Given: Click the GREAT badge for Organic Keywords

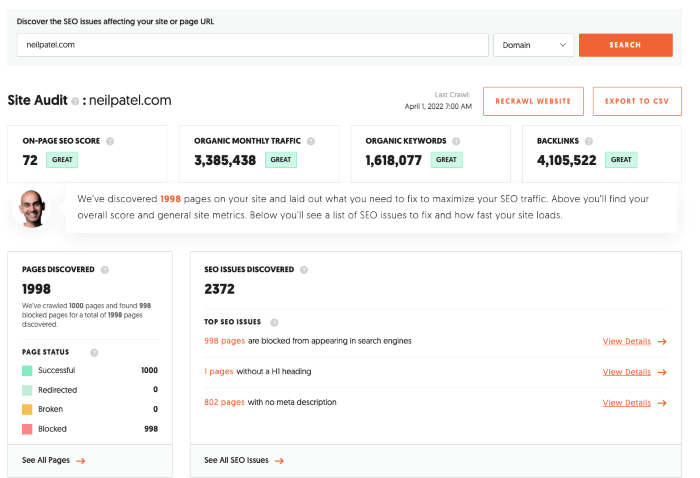Looking at the screenshot, I should point(446,160).
